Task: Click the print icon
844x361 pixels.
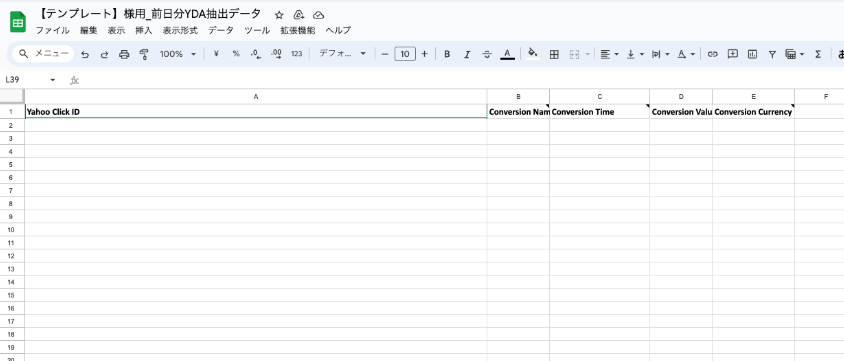Action: pos(124,54)
